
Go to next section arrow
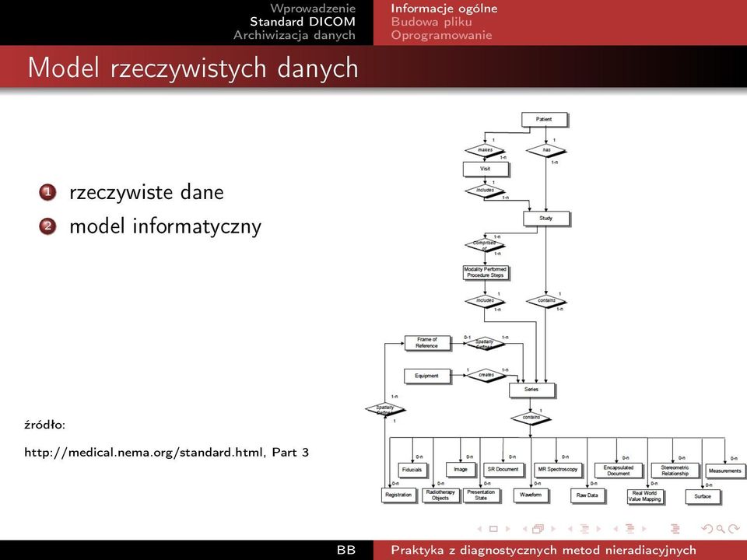pyautogui.click(x=644, y=529)
